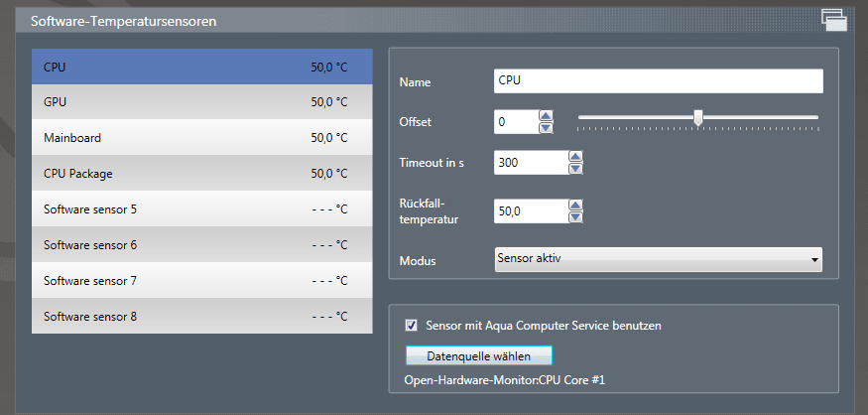
Task: Raise Rückfalltemperatur using the up arrow
Action: pyautogui.click(x=575, y=206)
